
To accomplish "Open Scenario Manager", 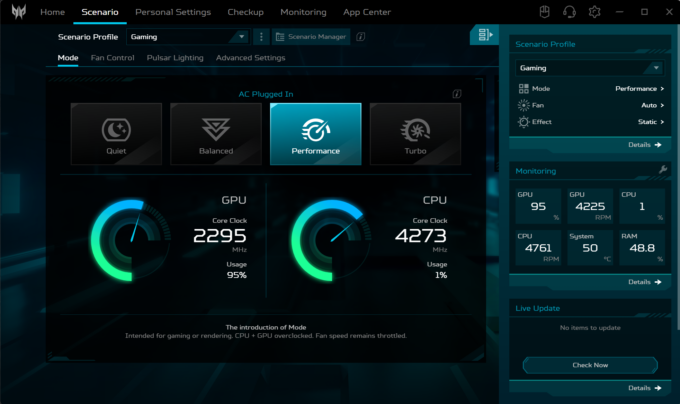I will point(310,37).
